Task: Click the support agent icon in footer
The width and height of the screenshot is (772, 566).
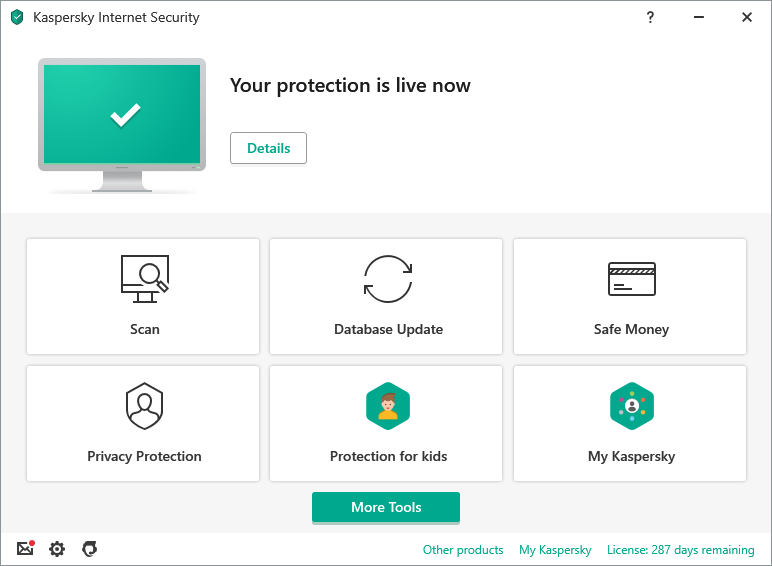Action: pos(89,549)
